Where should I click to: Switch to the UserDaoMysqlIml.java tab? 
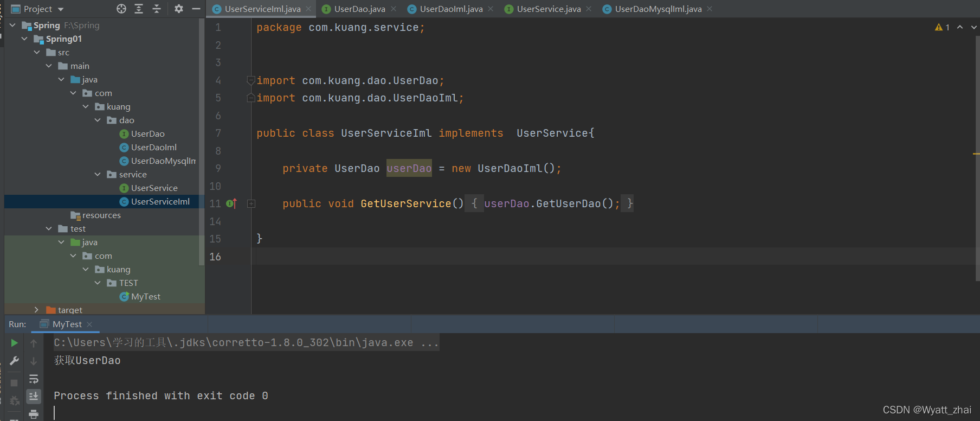(658, 9)
